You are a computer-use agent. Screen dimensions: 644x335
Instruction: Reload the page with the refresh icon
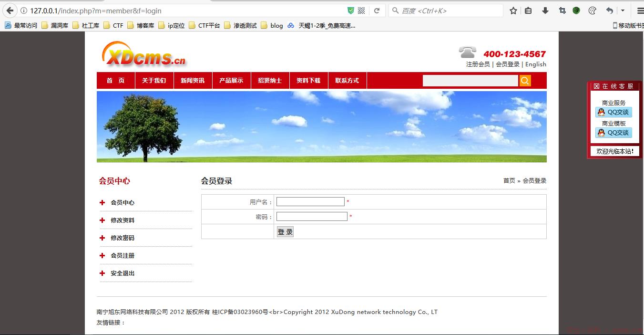(x=377, y=10)
